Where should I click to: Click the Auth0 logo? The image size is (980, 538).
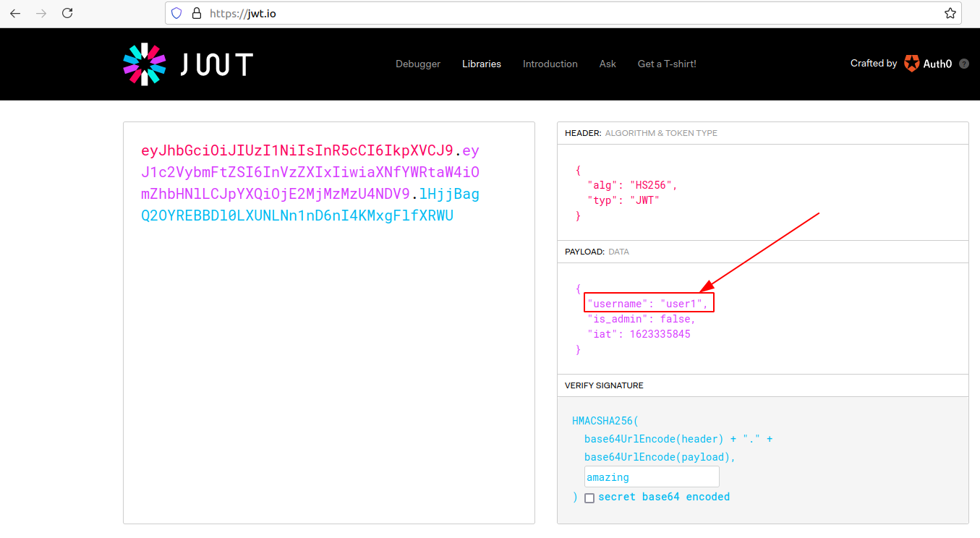coord(928,64)
